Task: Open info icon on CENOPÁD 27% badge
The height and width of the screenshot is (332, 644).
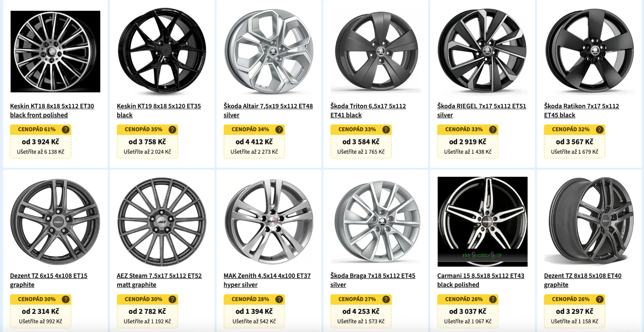Action: tap(386, 299)
